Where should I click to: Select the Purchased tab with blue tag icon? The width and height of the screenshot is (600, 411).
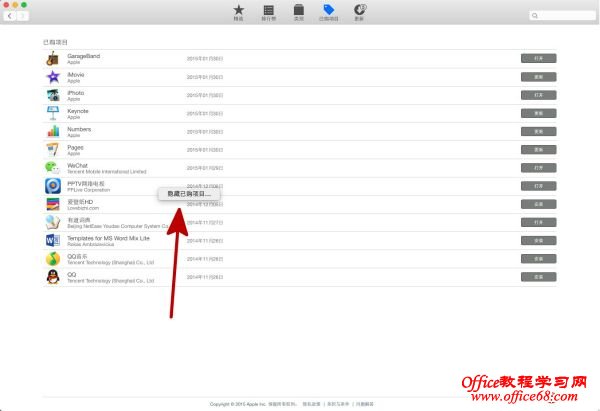click(x=329, y=13)
